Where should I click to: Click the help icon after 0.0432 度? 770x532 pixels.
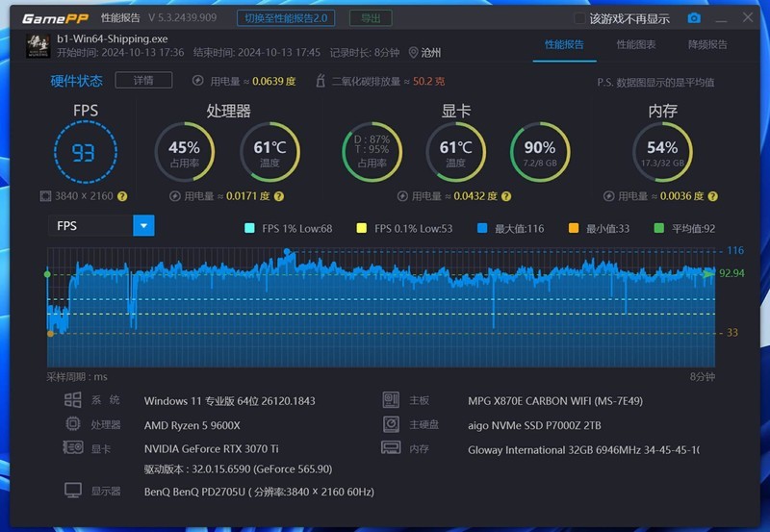tap(506, 196)
